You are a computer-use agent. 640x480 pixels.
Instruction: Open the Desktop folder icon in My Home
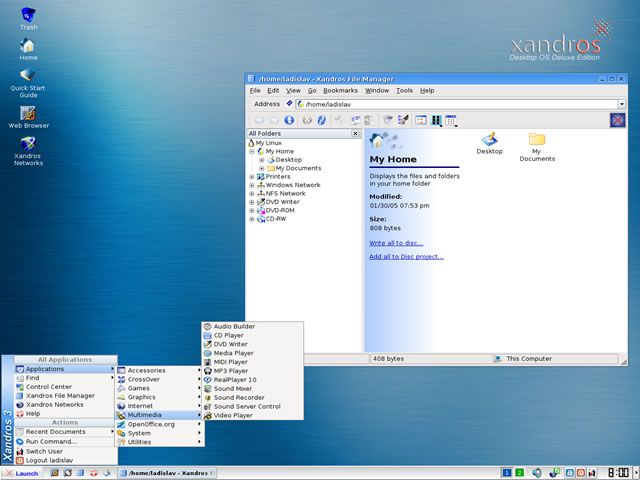pyautogui.click(x=489, y=140)
